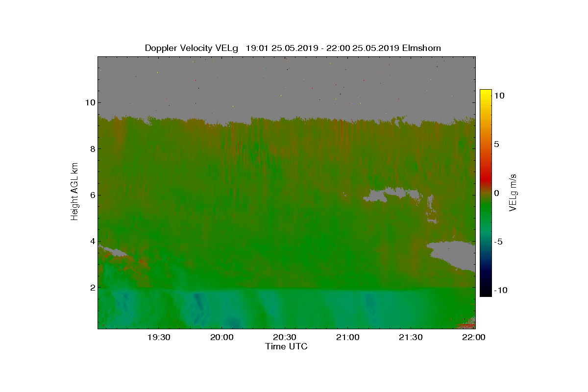This screenshot has height=392, width=588.
Task: Click the '22:00' time axis label
Action: pyautogui.click(x=474, y=338)
